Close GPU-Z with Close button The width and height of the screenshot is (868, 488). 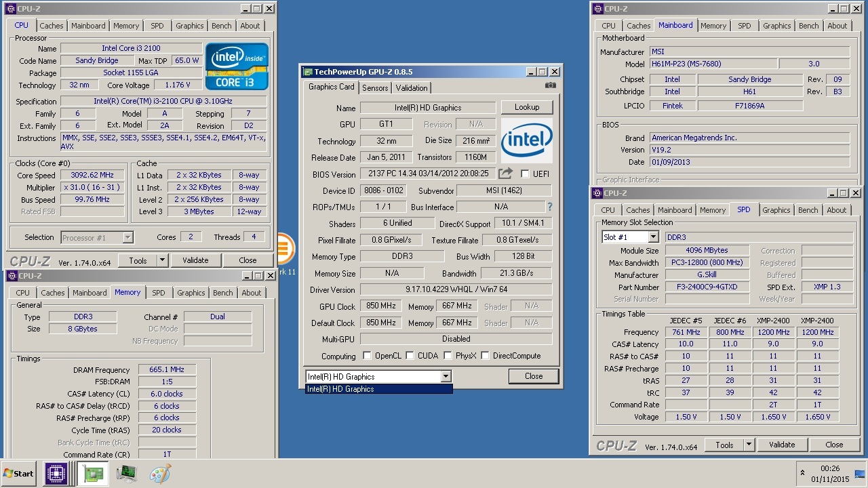[534, 376]
